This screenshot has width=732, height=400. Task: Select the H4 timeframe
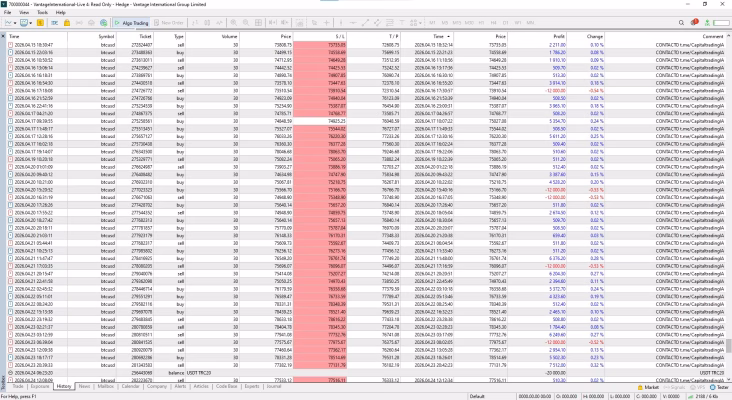(493, 22)
